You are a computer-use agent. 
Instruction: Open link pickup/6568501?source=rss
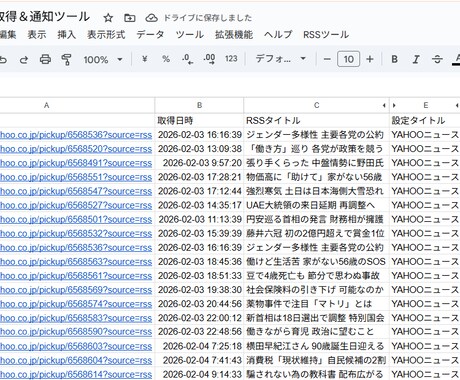76,220
